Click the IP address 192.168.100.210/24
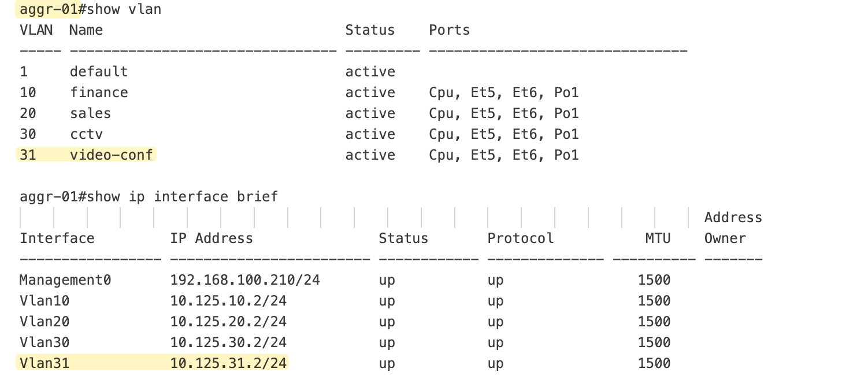Screen dimensions: 868x390 click(245, 280)
